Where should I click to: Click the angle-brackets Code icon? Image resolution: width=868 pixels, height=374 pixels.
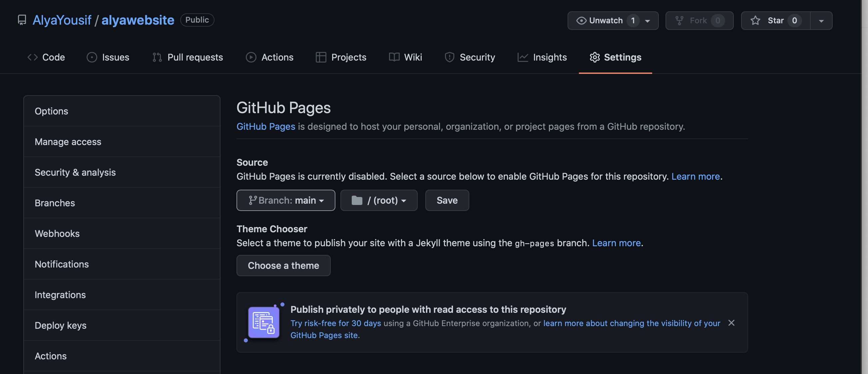click(x=32, y=57)
